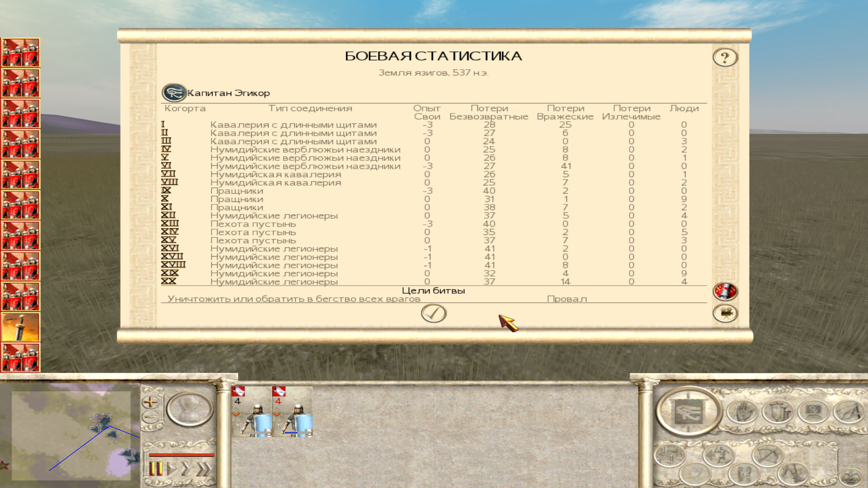Set triple-arrow fastest battle speed
868x488 pixels.
(x=203, y=469)
